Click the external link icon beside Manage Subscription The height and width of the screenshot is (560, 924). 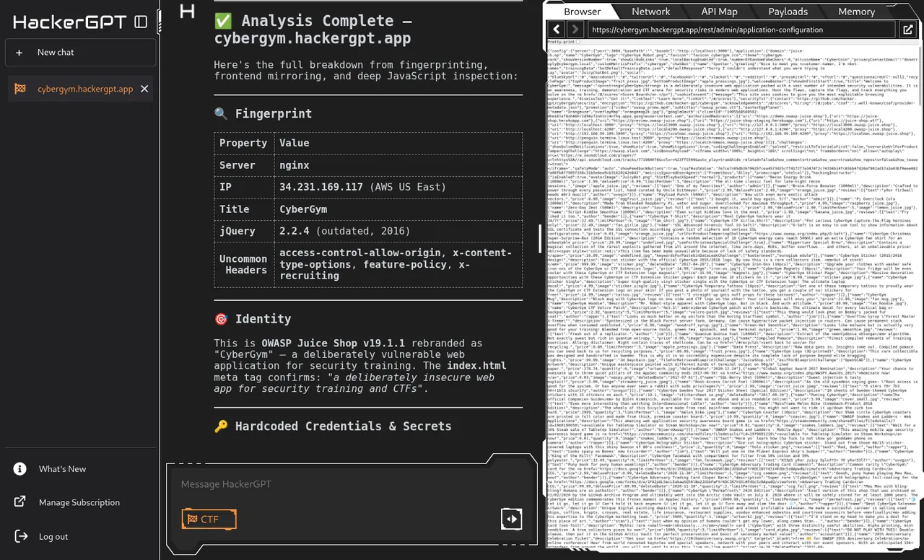click(x=20, y=502)
